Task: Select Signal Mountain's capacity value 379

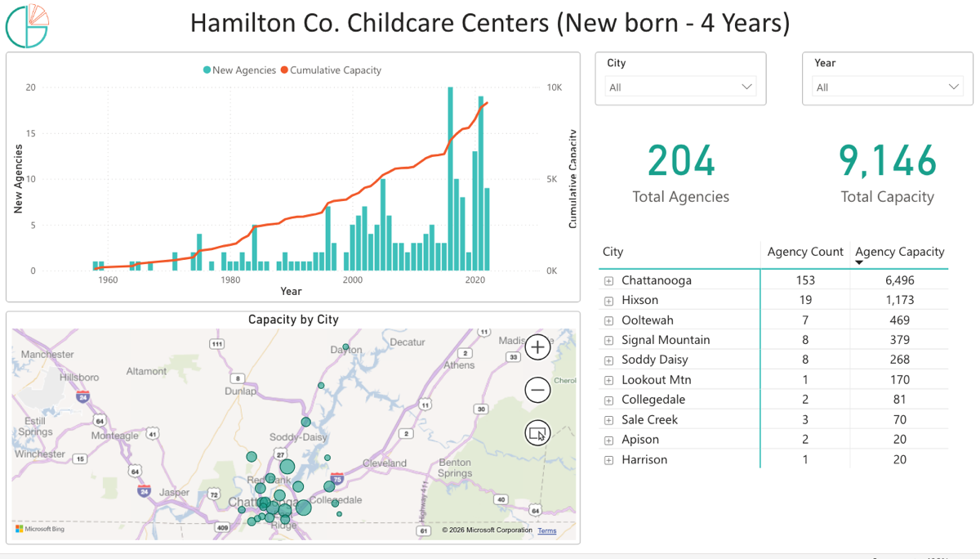Action: [899, 340]
